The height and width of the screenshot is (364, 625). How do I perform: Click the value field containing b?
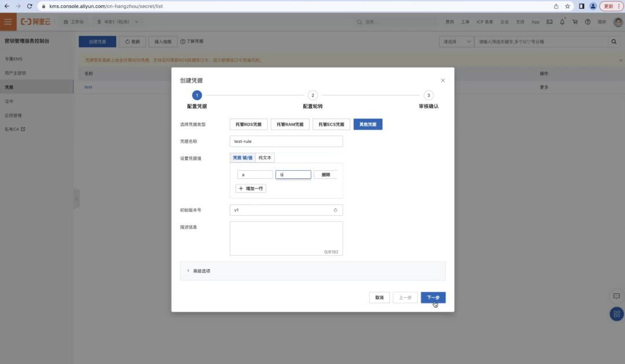(x=293, y=175)
